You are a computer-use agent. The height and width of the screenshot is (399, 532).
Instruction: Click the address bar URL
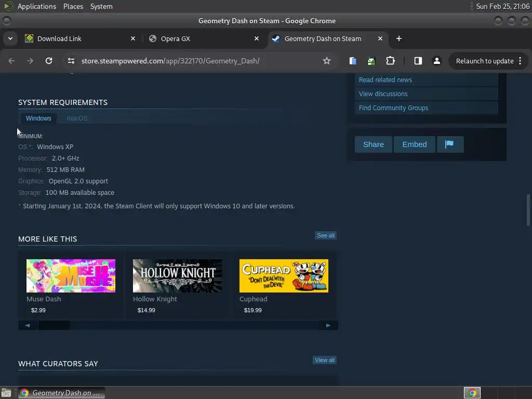pos(170,61)
